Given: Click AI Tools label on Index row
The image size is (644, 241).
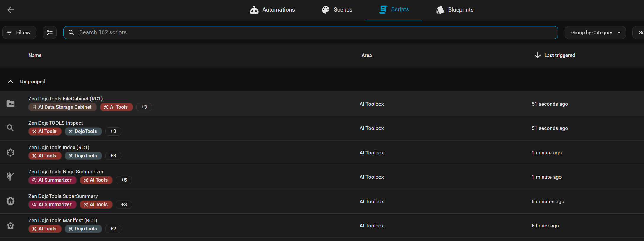Looking at the screenshot, I should [45, 156].
